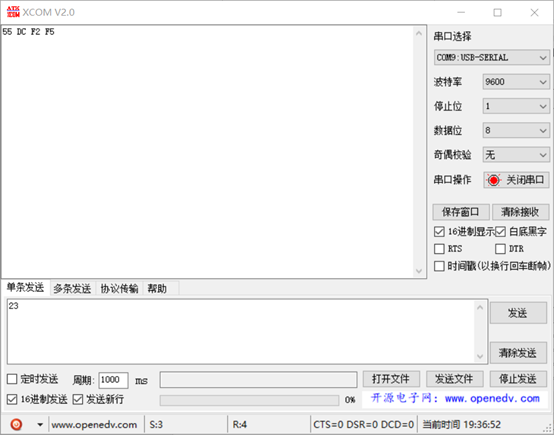This screenshot has height=435, width=554.
Task: Click the receive area scroll down arrow
Action: tap(419, 271)
